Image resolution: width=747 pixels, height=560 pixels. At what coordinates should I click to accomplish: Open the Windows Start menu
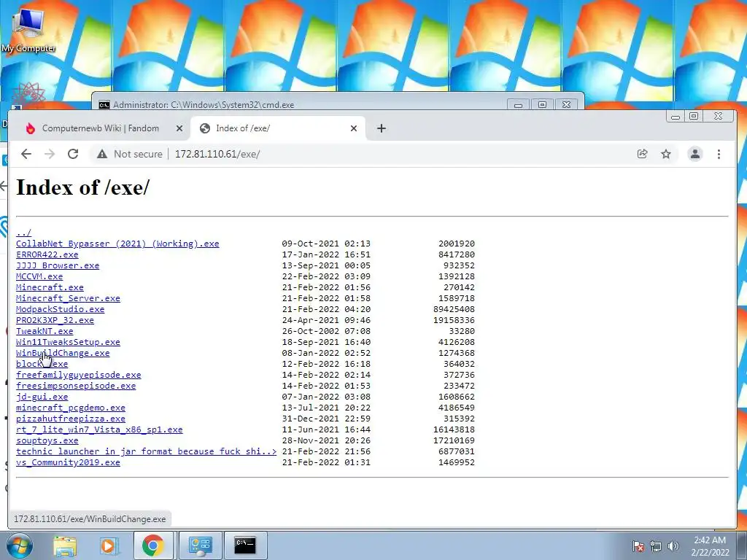[20, 545]
